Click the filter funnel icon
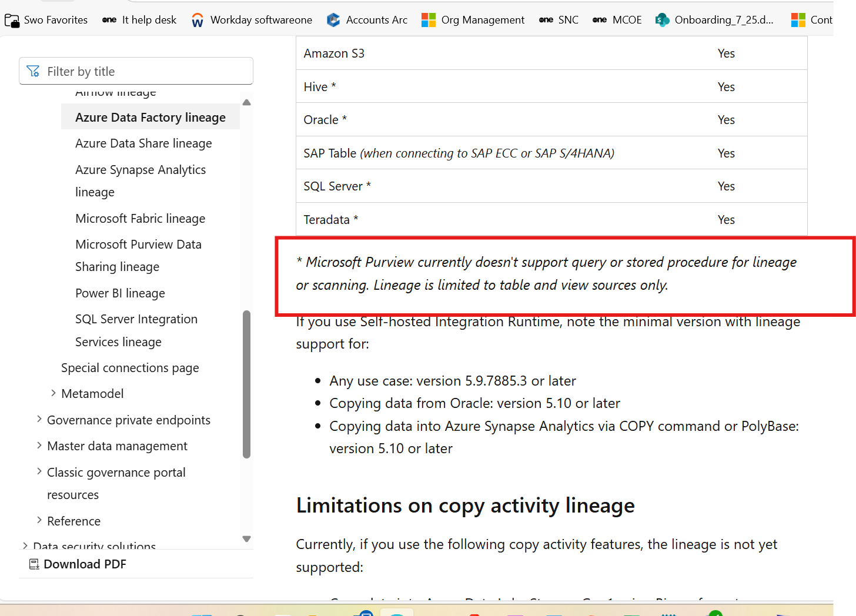Image resolution: width=856 pixels, height=616 pixels. coord(34,71)
